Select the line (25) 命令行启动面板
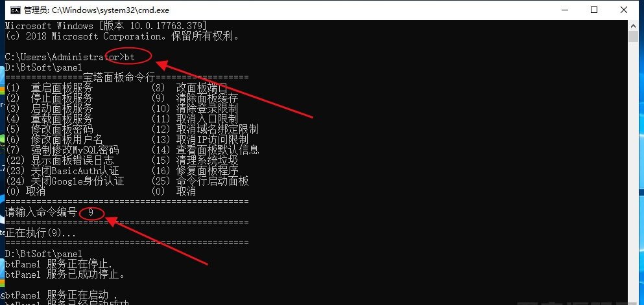This screenshot has width=644, height=305. click(200, 181)
